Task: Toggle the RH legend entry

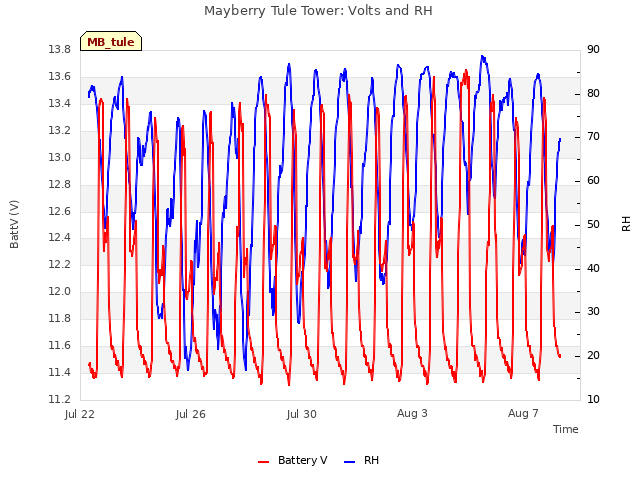Action: [x=362, y=460]
